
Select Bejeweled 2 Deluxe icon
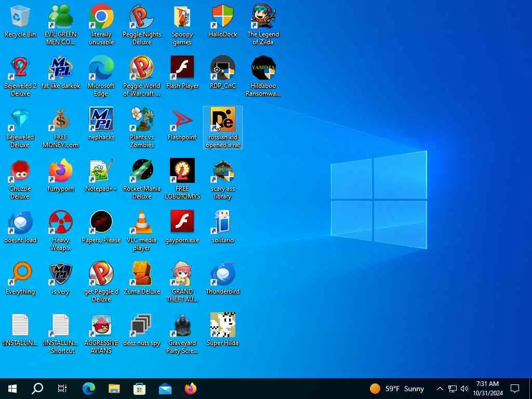(20, 68)
